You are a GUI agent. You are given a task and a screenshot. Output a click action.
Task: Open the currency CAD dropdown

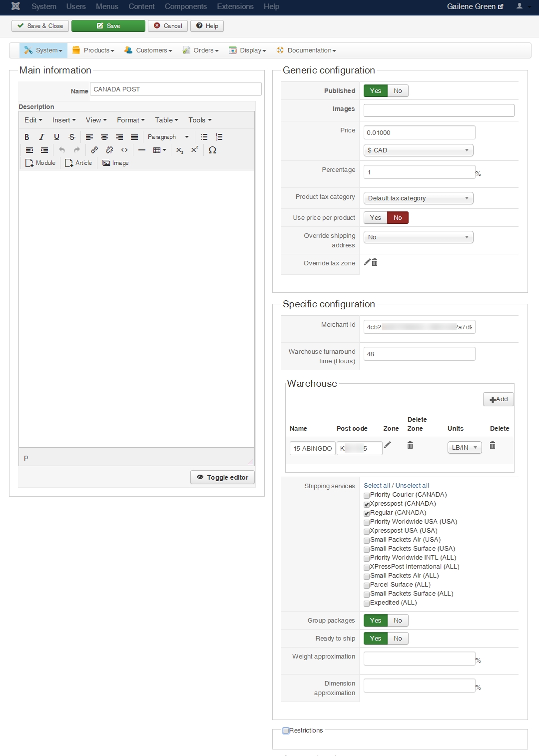coord(418,150)
